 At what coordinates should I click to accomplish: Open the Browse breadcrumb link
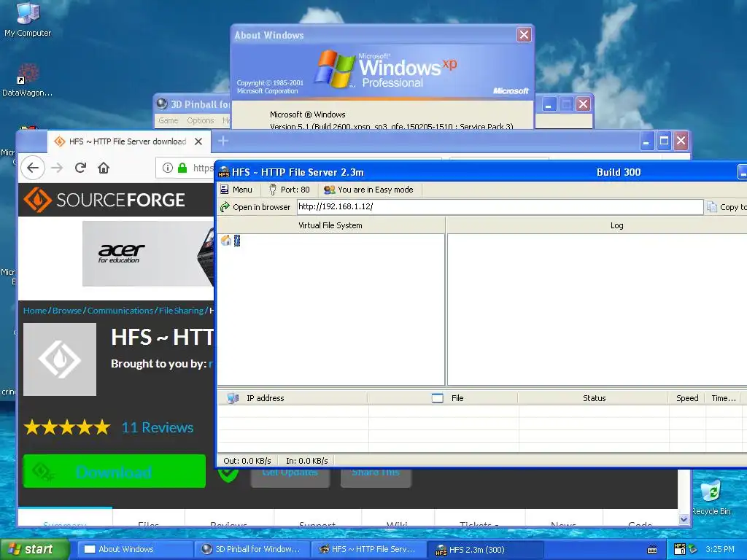[x=66, y=311]
